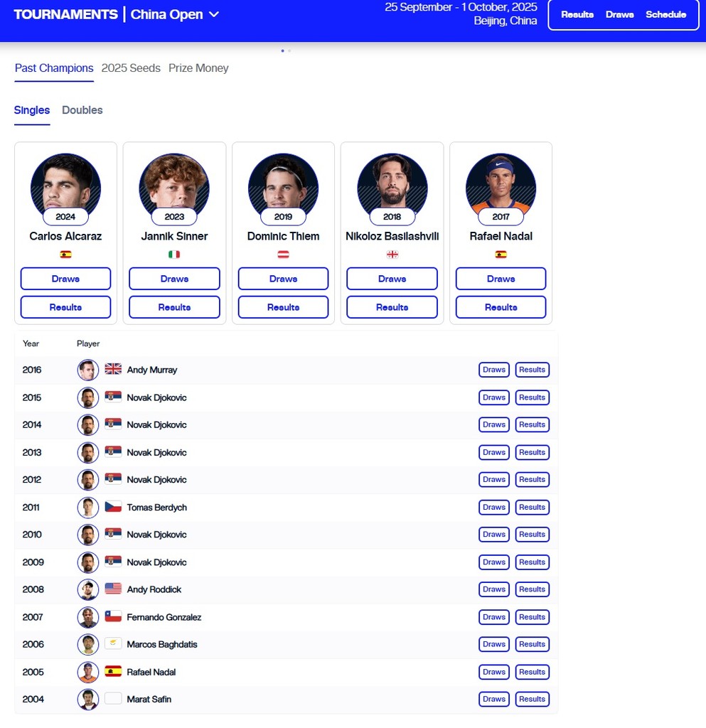
Task: Click Serbia flag in the 2009 row
Action: pyautogui.click(x=113, y=561)
